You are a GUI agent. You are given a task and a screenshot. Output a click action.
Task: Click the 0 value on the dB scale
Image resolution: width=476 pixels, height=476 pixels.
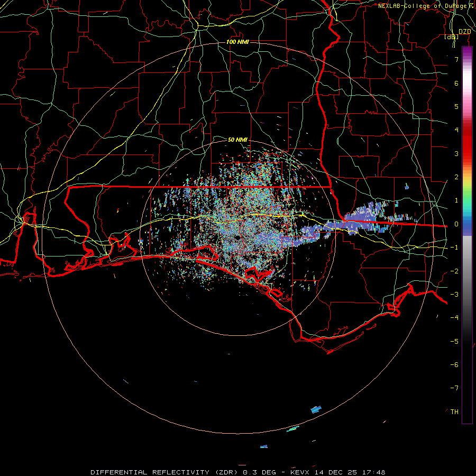click(456, 224)
